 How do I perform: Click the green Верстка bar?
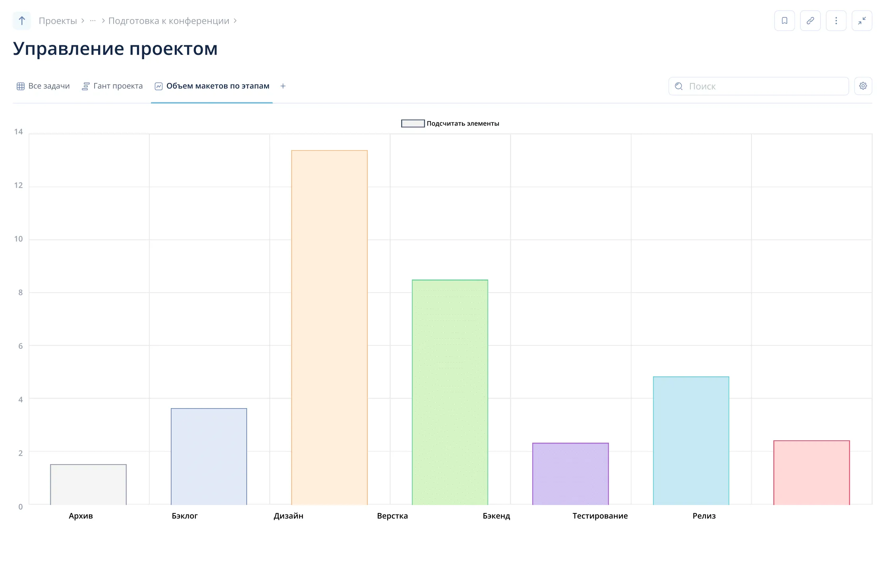450,392
